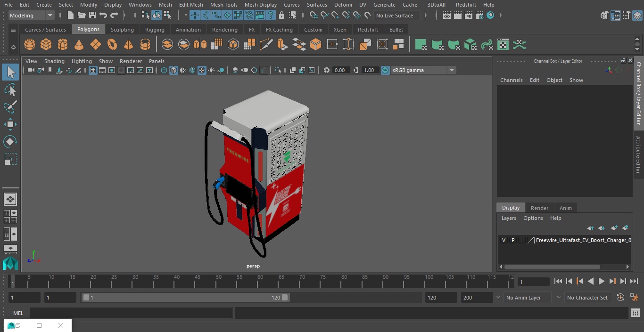This screenshot has height=332, width=644.
Task: Open the Channels menu in Channel Box
Action: (512, 80)
